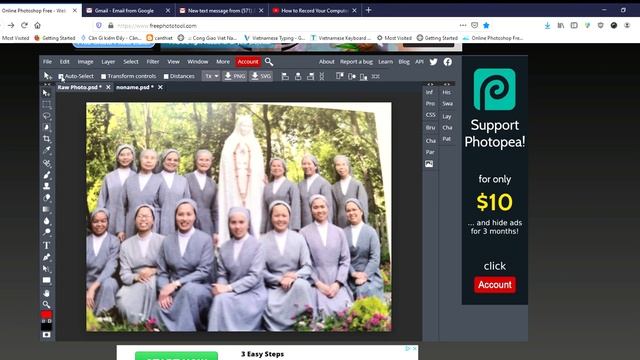640x360 pixels.
Task: Select the Zoom tool
Action: tap(47, 304)
